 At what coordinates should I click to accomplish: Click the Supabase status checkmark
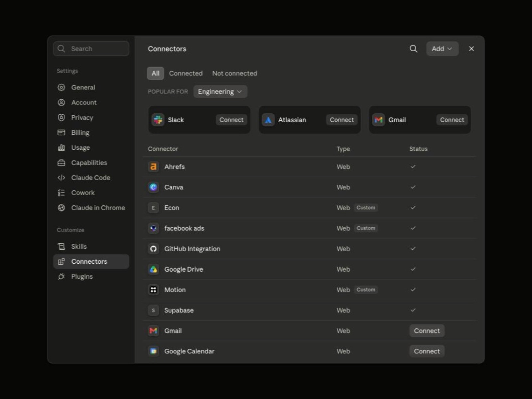tap(413, 310)
